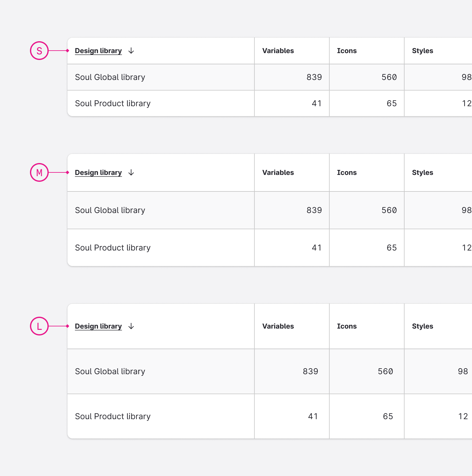Select the M size indicator circle
Image resolution: width=472 pixels, height=476 pixels.
click(x=39, y=172)
